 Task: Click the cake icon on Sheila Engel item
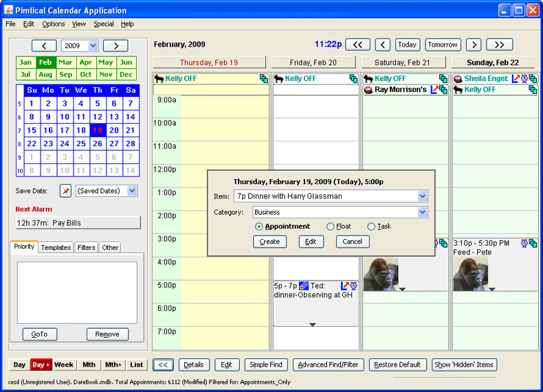point(458,79)
